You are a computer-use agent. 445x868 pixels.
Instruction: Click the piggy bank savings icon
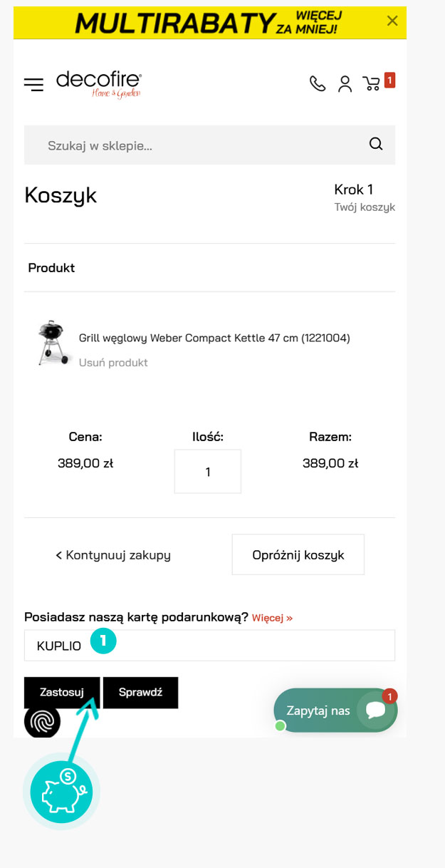click(x=61, y=791)
